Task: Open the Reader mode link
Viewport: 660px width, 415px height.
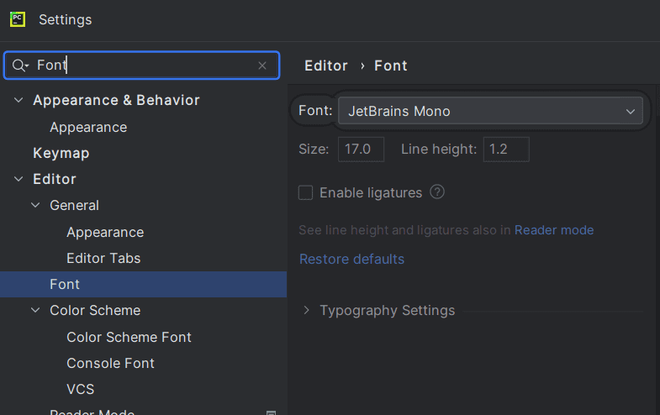Action: [x=554, y=230]
